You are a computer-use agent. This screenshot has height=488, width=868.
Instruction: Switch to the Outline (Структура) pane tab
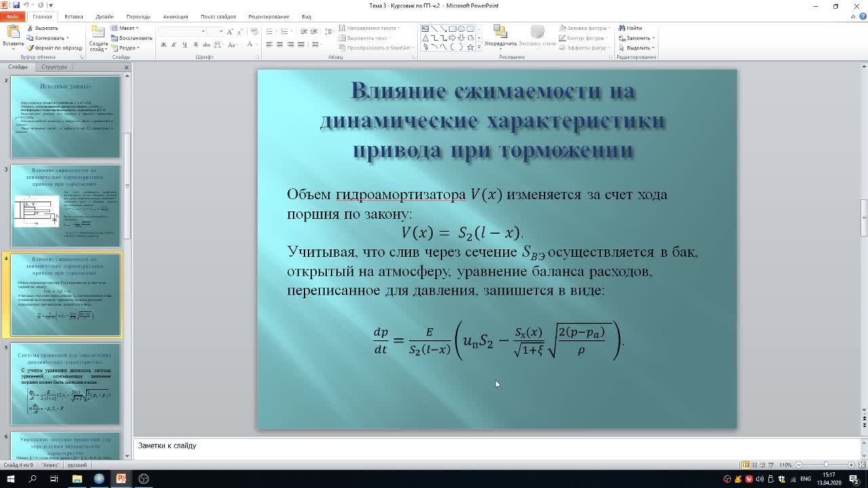(x=54, y=67)
